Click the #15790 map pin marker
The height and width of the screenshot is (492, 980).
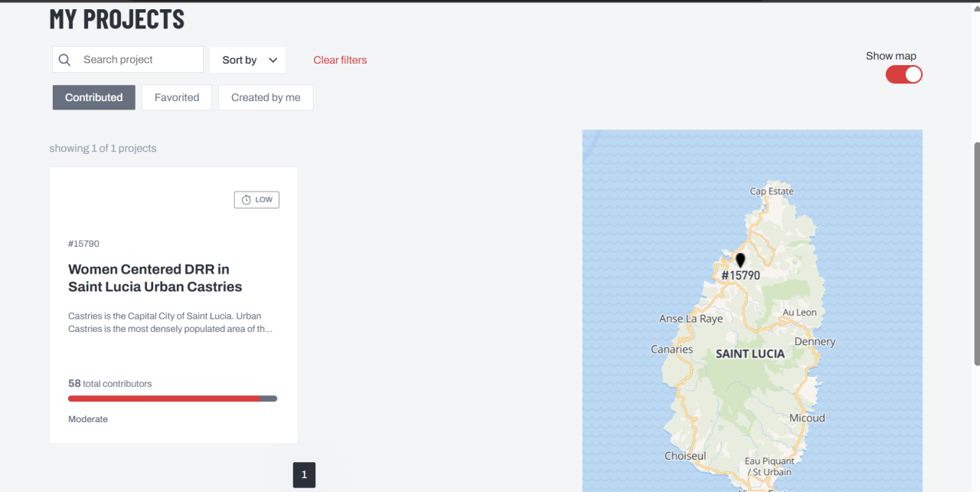pyautogui.click(x=740, y=261)
